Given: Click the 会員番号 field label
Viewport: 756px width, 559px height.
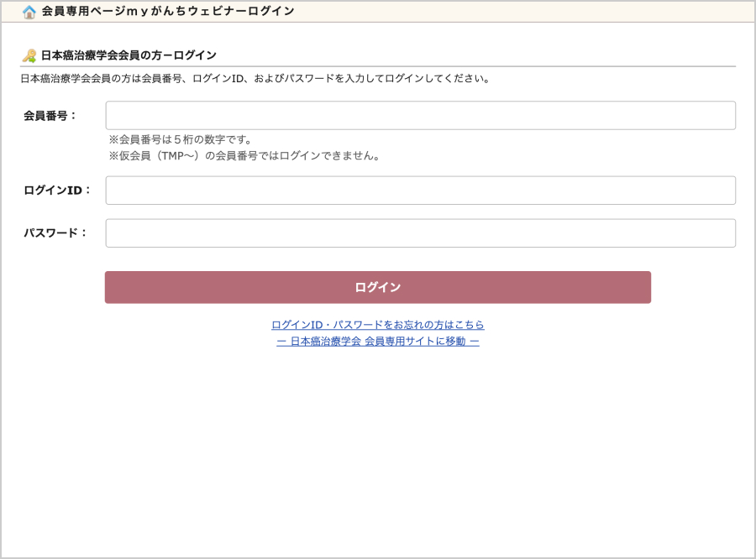Looking at the screenshot, I should coord(50,116).
